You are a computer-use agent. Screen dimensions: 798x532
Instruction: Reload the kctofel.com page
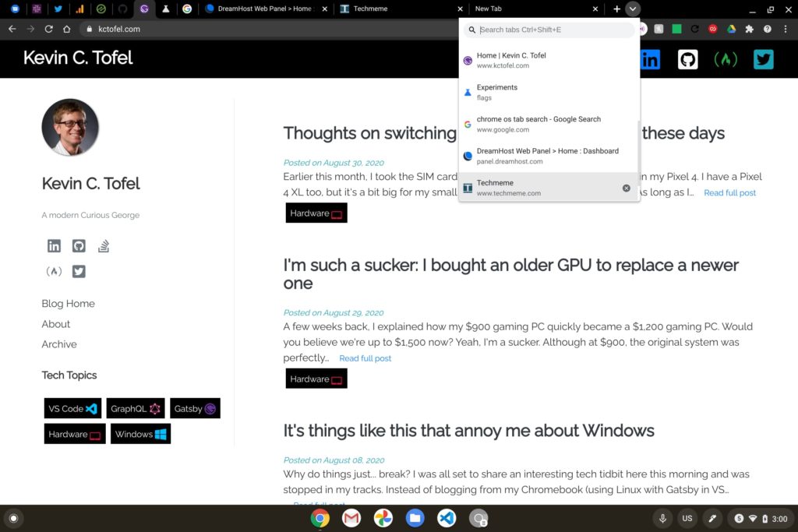(49, 29)
